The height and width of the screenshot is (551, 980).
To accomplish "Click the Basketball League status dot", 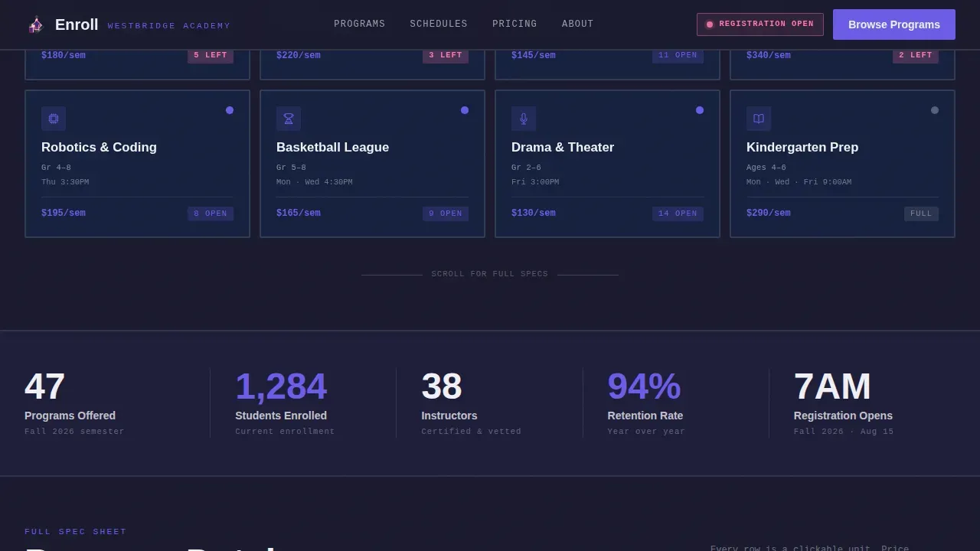I will 465,110.
